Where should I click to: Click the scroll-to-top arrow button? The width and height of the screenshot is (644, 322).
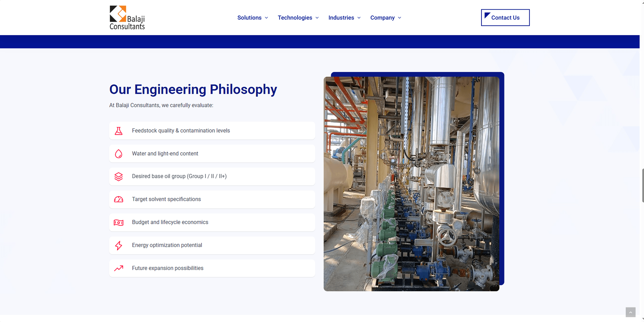point(630,312)
